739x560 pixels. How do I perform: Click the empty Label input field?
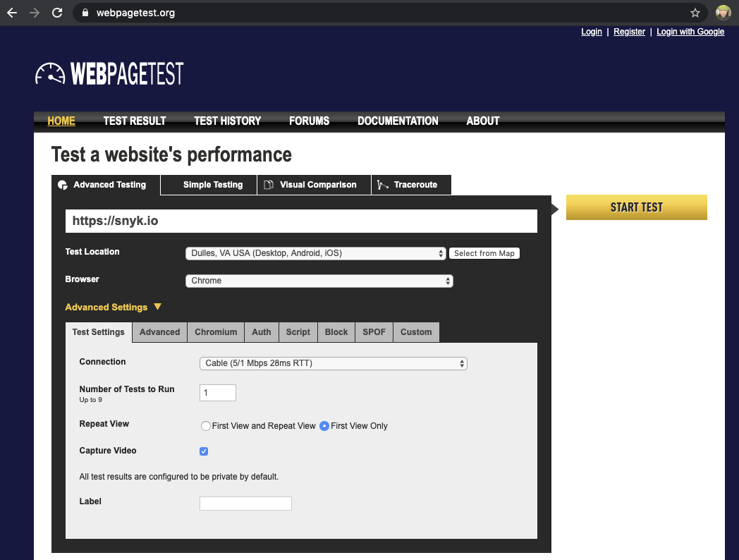coord(245,504)
